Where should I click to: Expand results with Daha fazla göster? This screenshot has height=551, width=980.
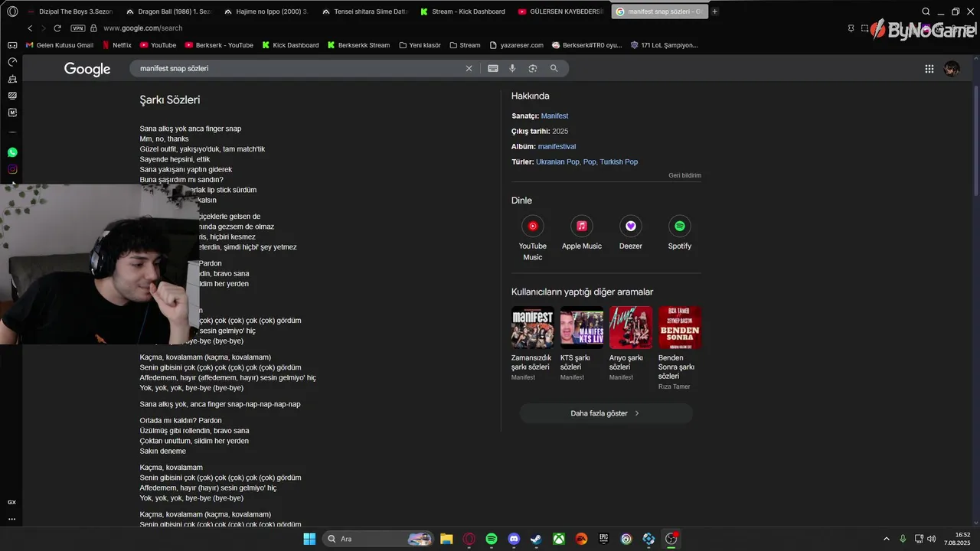[x=606, y=413]
